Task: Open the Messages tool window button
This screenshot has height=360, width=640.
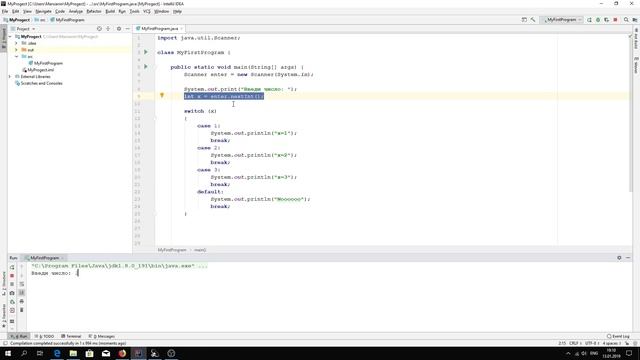Action: [102, 336]
